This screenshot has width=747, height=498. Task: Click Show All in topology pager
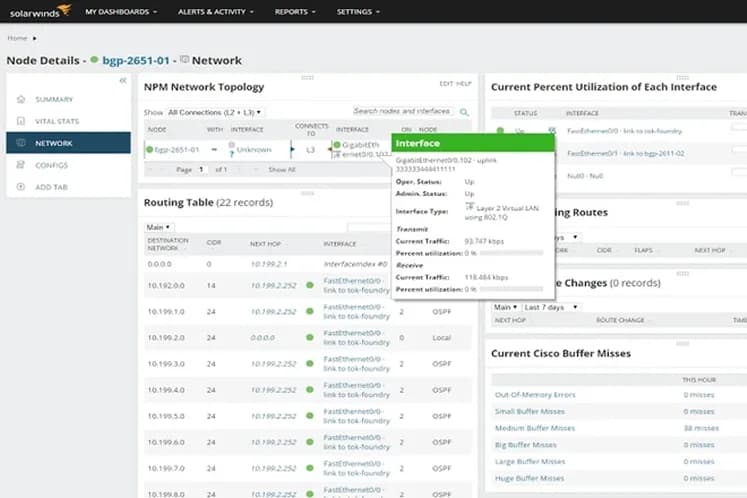click(x=282, y=170)
